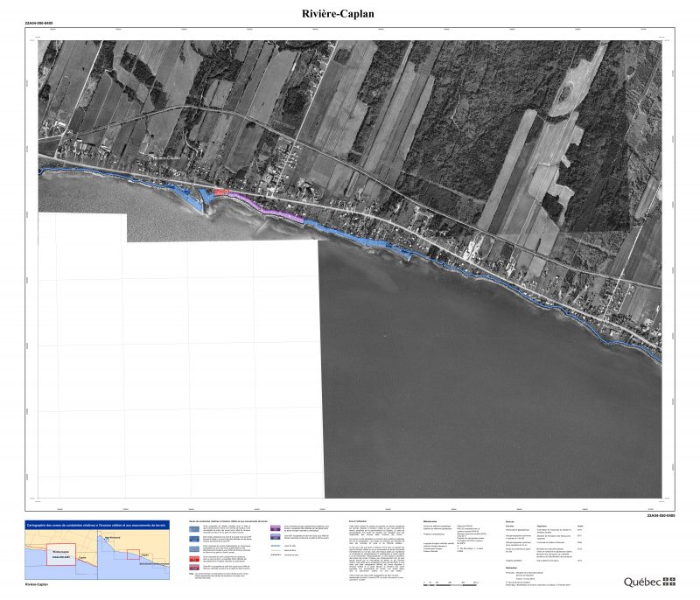The image size is (700, 600).
Task: Click the scale bar below the map
Action: (x=451, y=581)
